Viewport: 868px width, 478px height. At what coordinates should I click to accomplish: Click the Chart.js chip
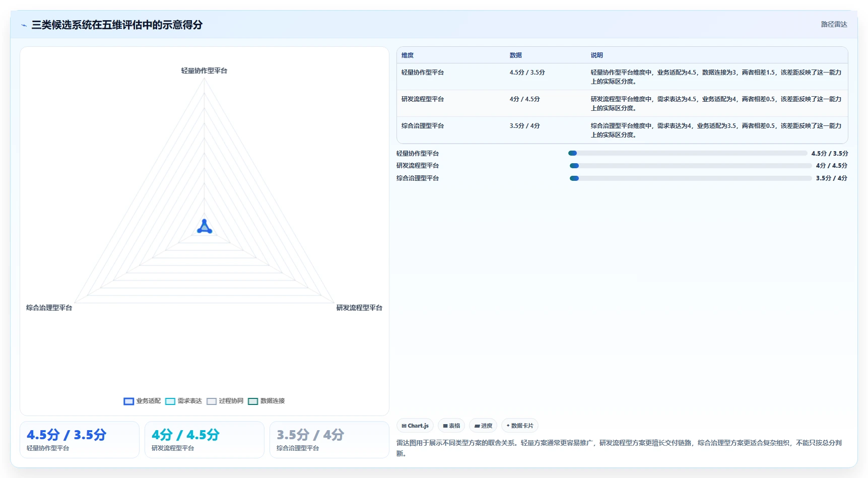click(x=415, y=426)
